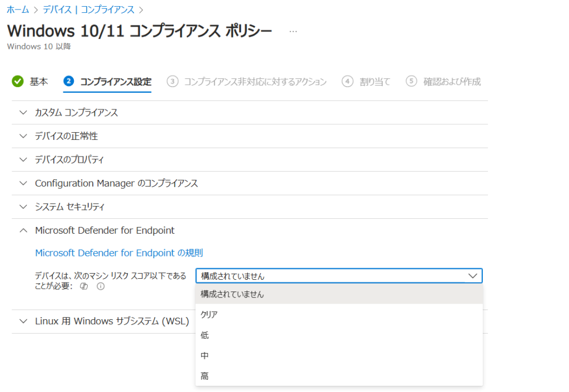Viewport: 569px width, 392px height.
Task: Click the Copilot icon beside risk score label
Action: tap(84, 287)
